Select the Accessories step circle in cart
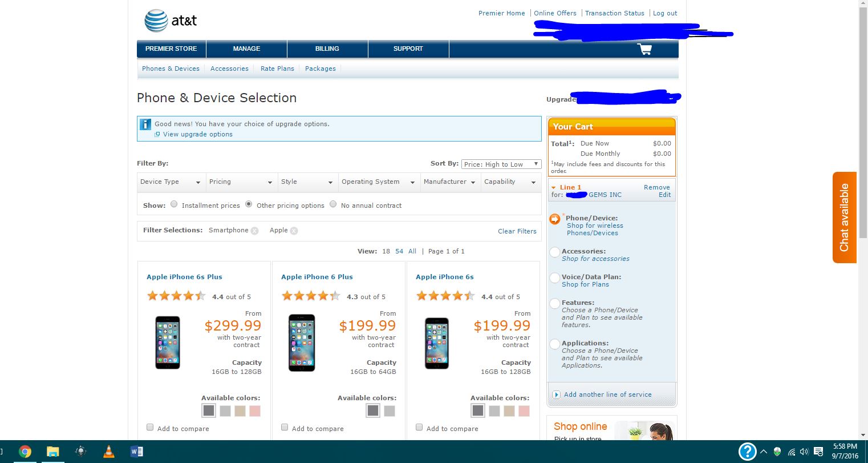868x463 pixels. [554, 252]
